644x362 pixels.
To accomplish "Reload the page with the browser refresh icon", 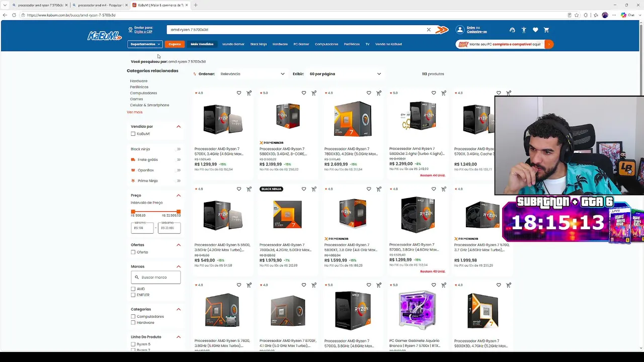I will (x=14, y=15).
